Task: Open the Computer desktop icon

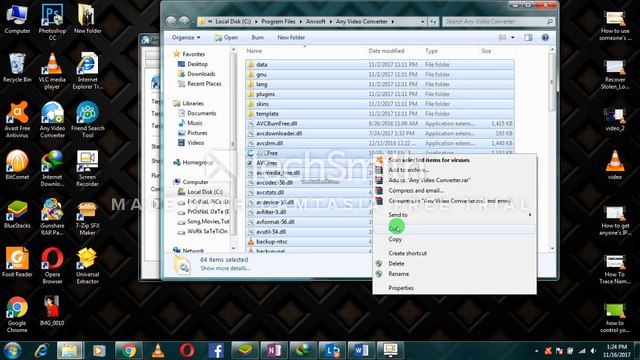Action: (x=17, y=19)
